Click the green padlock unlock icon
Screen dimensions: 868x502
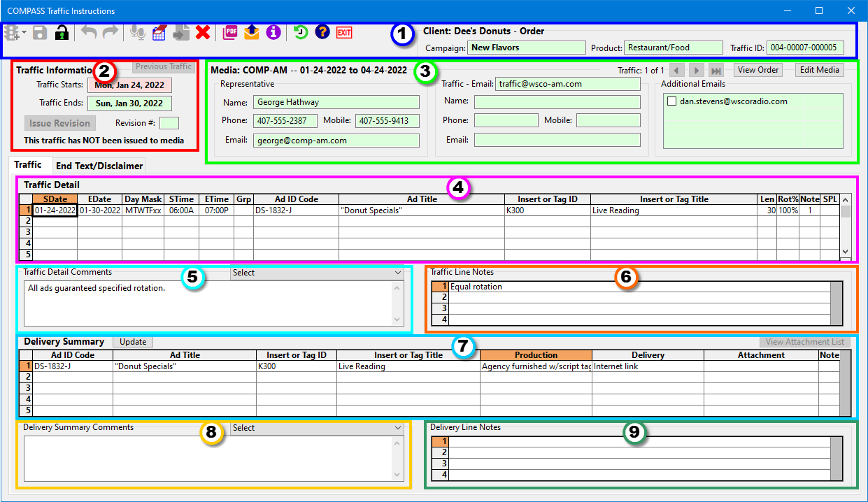62,33
